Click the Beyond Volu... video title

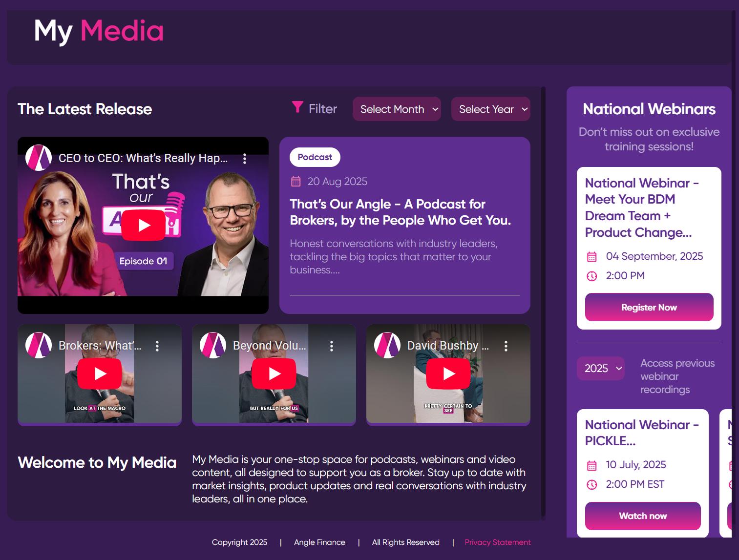[270, 346]
